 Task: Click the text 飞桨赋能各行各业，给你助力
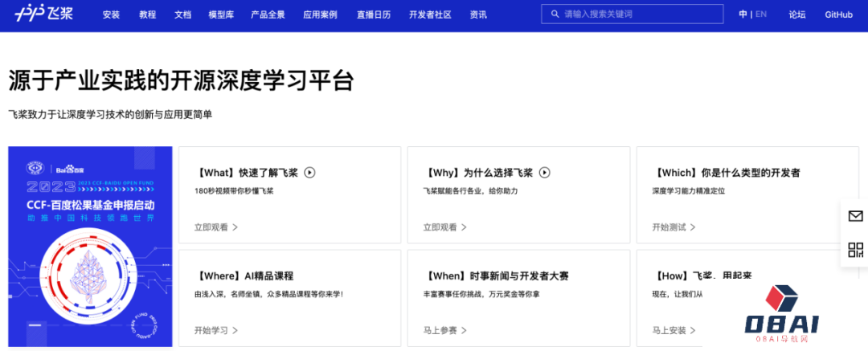[470, 191]
